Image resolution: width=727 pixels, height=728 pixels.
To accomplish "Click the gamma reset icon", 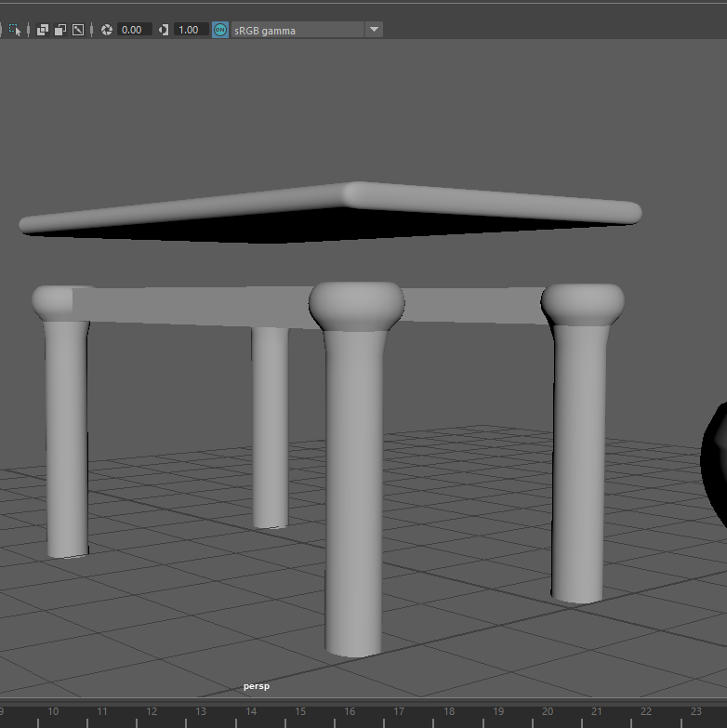I will click(x=164, y=30).
